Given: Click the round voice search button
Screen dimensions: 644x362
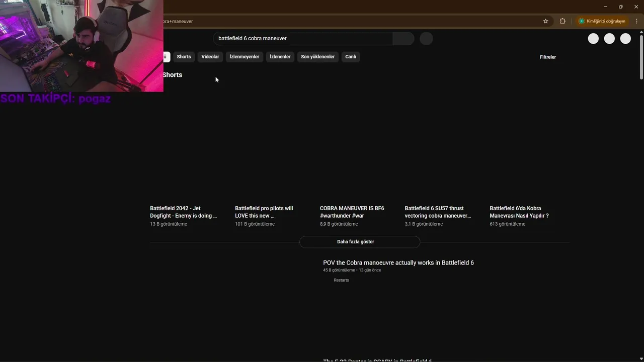Looking at the screenshot, I should click(426, 39).
